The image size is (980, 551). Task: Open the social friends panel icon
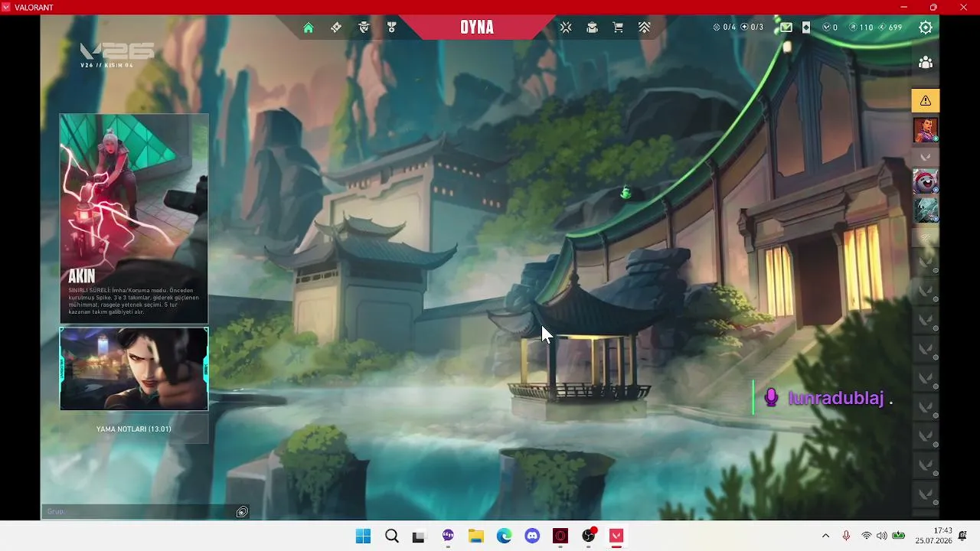(926, 63)
